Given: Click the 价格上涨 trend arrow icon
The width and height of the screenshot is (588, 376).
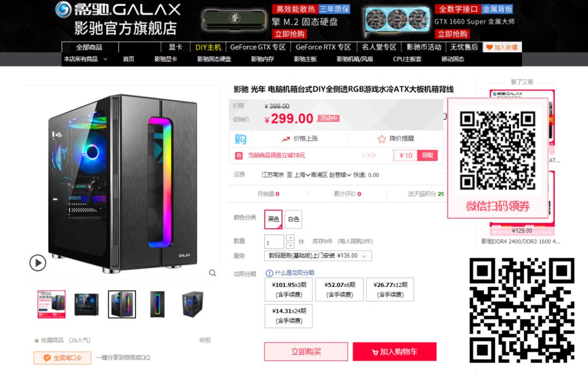Looking at the screenshot, I should [286, 139].
